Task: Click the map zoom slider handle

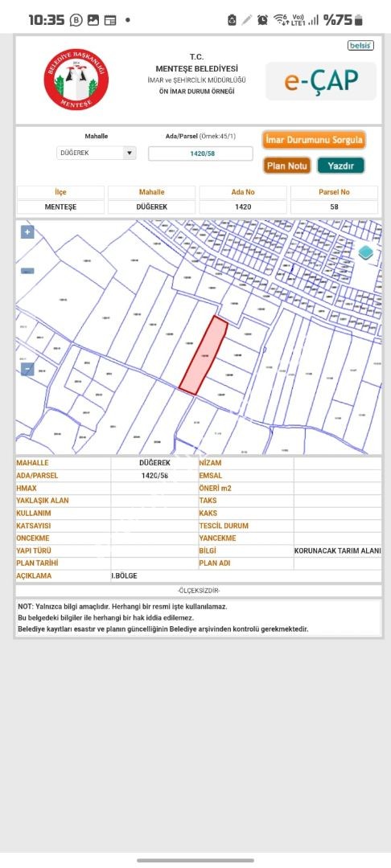Action: click(27, 272)
